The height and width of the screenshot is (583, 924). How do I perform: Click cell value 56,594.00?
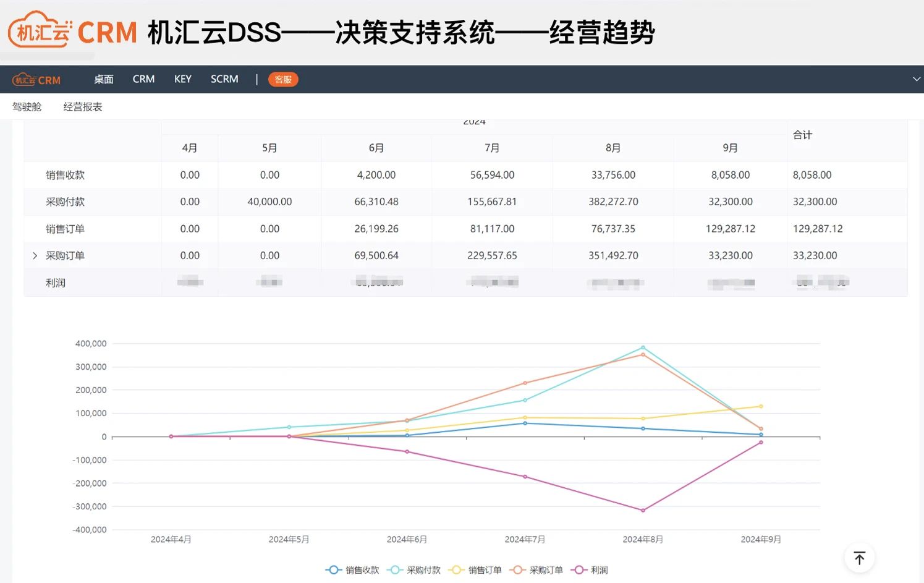[492, 175]
